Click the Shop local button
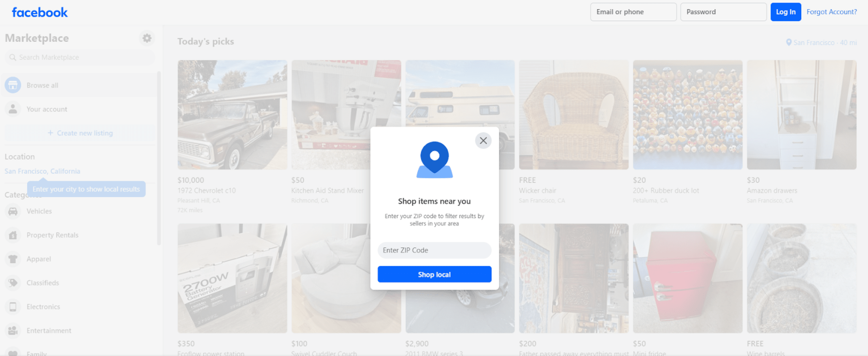Screen dimensions: 868x356 (434, 274)
